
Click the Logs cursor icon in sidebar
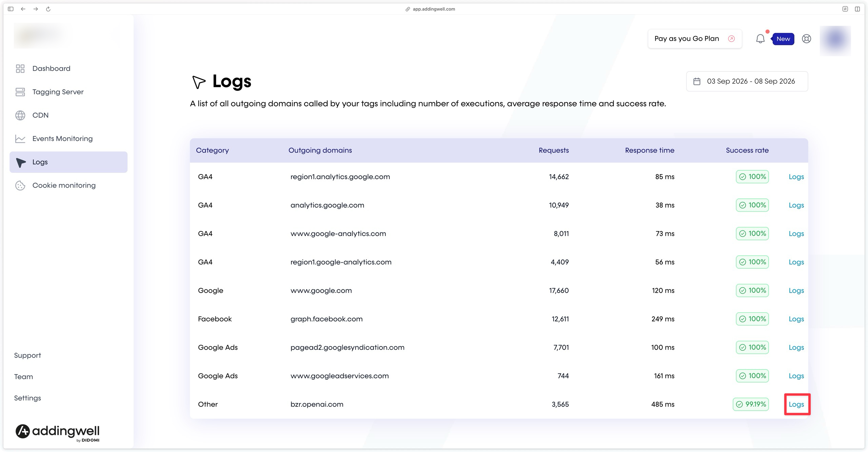click(21, 162)
